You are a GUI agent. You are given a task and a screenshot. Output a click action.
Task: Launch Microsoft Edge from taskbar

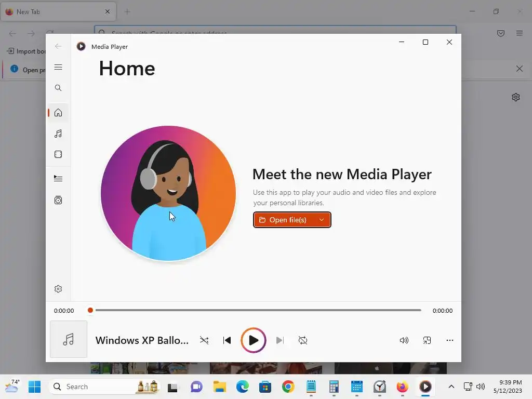[x=243, y=387]
